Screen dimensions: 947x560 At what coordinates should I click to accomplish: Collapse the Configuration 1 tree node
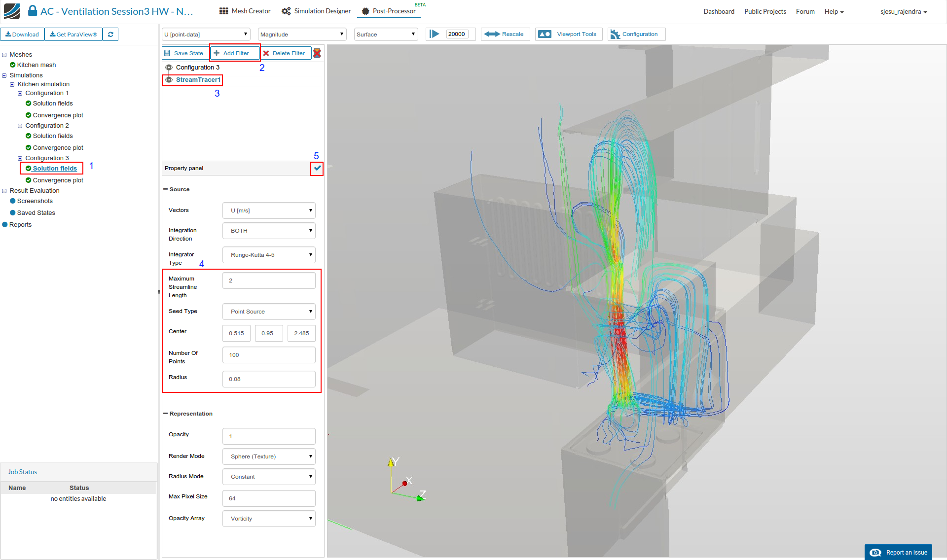pos(20,93)
